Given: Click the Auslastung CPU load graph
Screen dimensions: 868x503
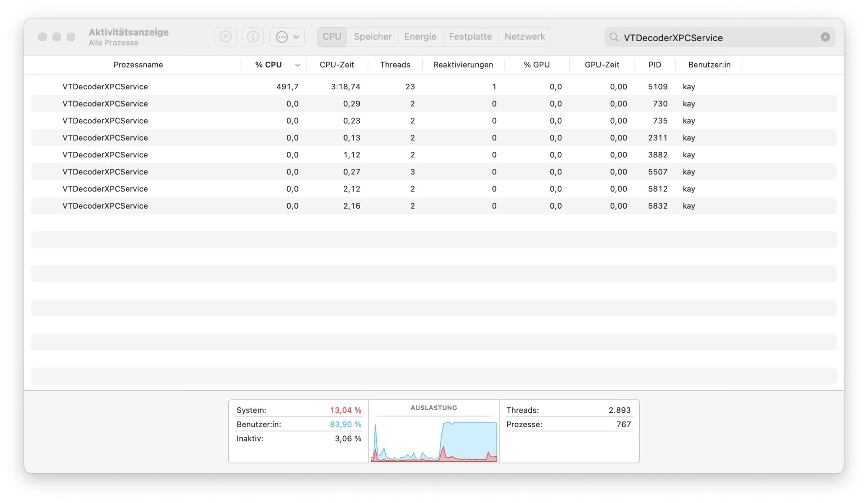Looking at the screenshot, I should tap(434, 439).
